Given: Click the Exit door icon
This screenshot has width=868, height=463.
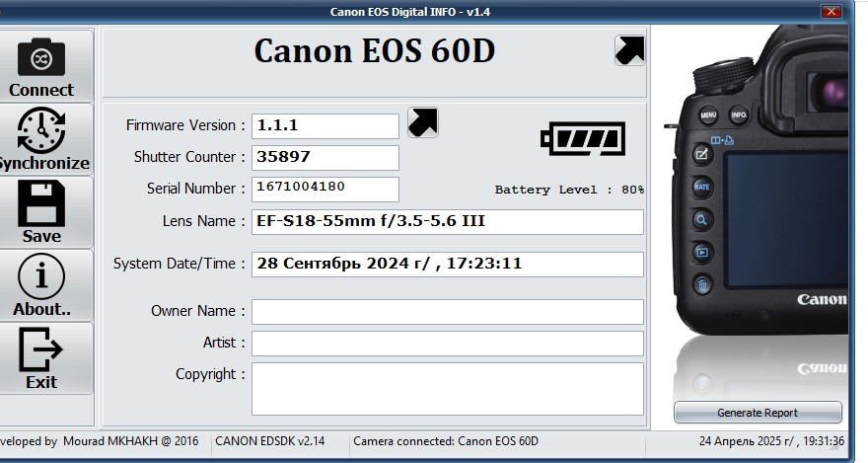Looking at the screenshot, I should [41, 349].
